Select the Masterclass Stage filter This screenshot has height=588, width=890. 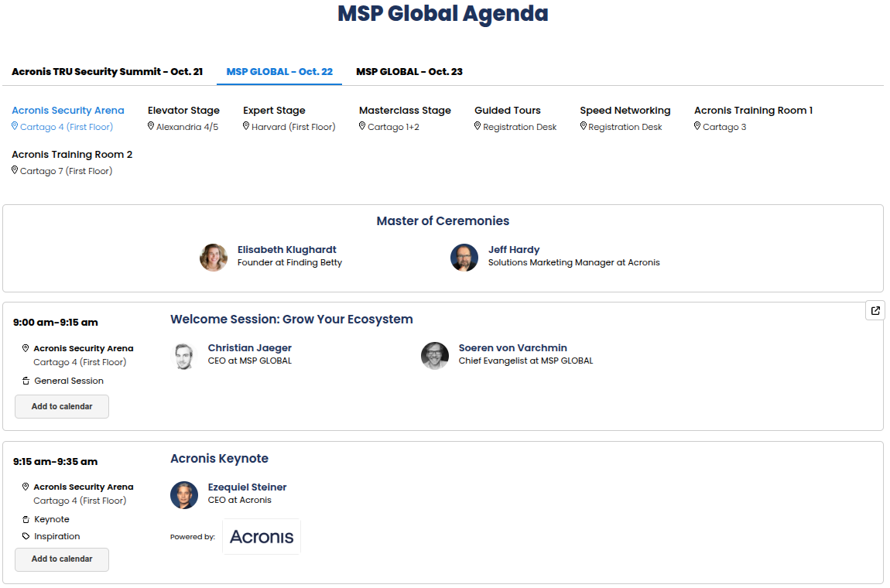click(x=405, y=111)
